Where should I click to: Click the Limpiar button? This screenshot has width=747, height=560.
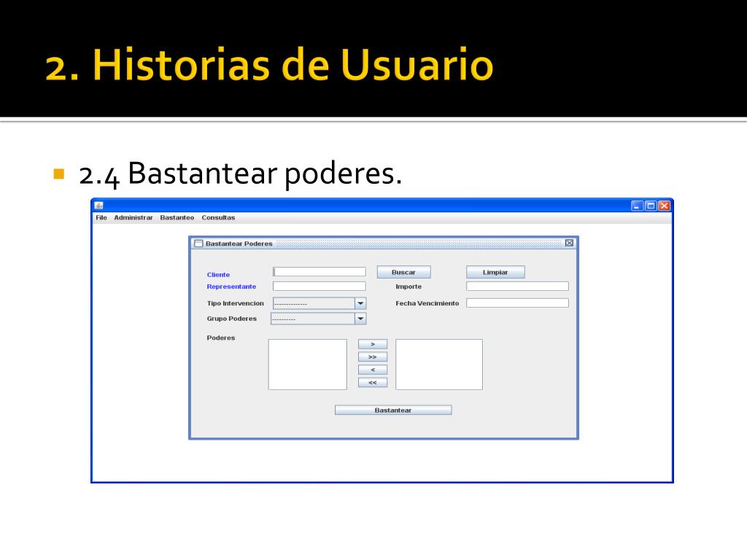point(495,272)
